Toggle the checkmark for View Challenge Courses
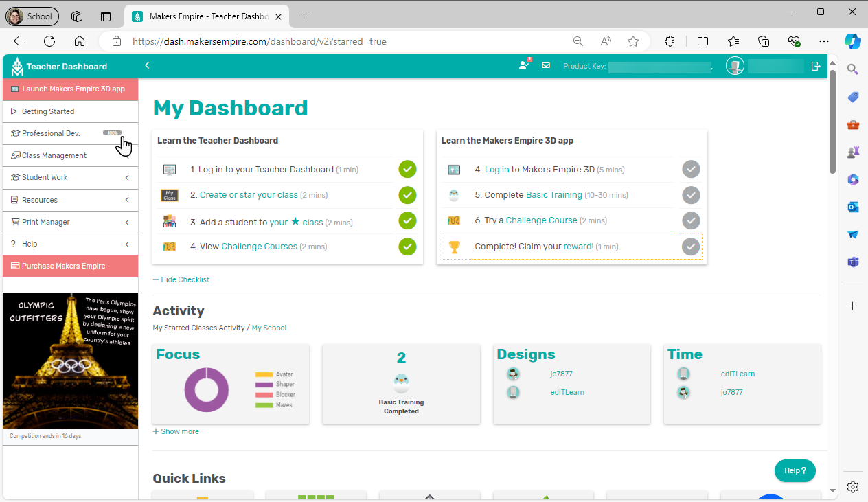Viewport: 868px width, 502px height. 408,246
